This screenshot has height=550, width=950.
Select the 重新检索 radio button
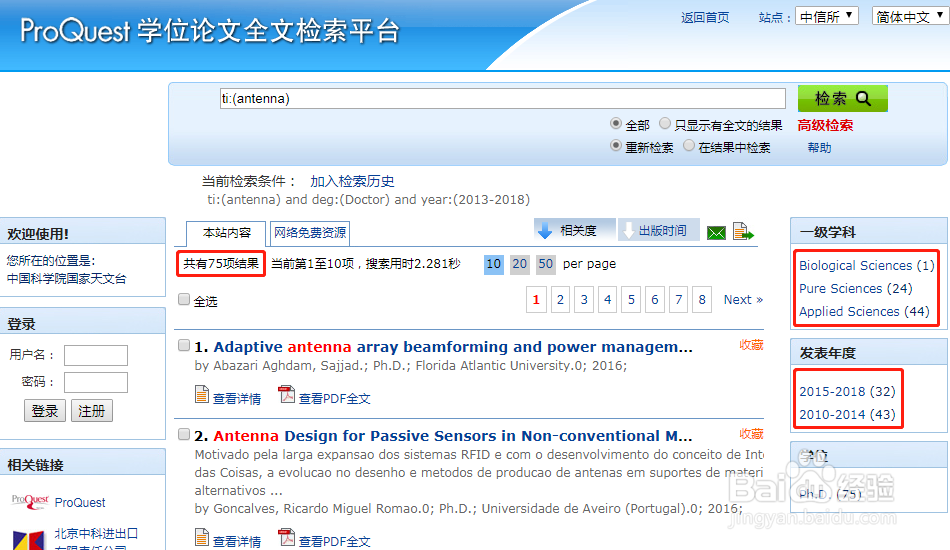point(616,145)
